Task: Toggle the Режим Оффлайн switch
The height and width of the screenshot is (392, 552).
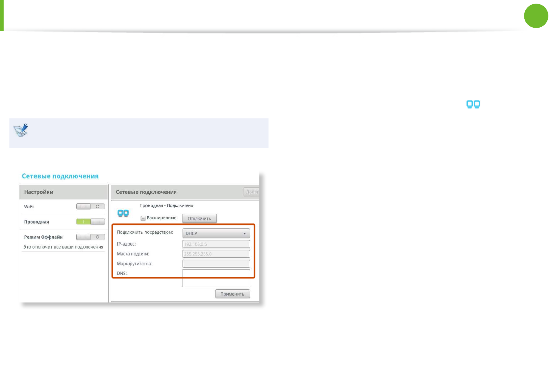Action: (x=90, y=237)
